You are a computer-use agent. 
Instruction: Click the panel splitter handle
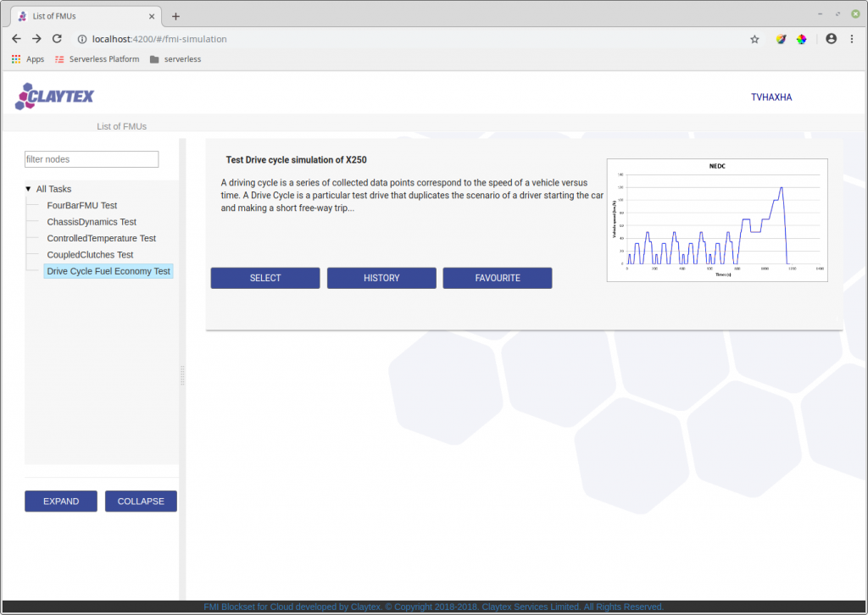183,375
